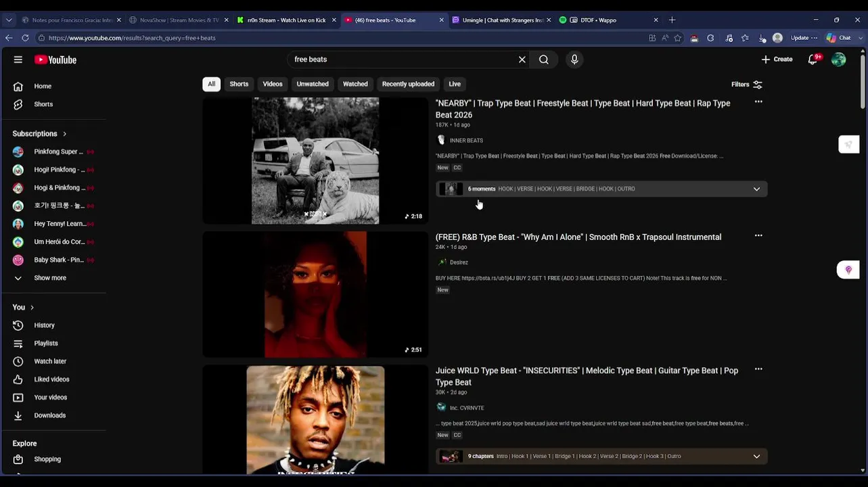Viewport: 868px width, 487px height.
Task: Select the Videos filter chip
Action: [273, 84]
